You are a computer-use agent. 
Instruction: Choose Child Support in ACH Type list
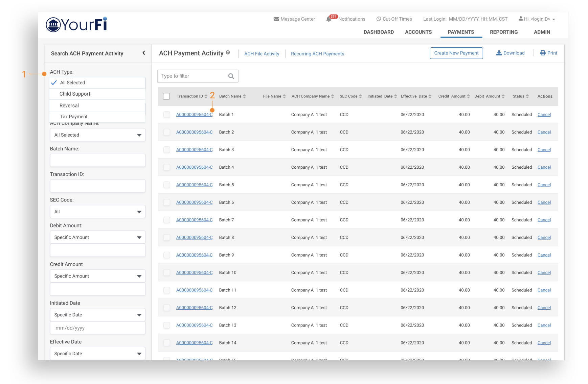pyautogui.click(x=75, y=94)
